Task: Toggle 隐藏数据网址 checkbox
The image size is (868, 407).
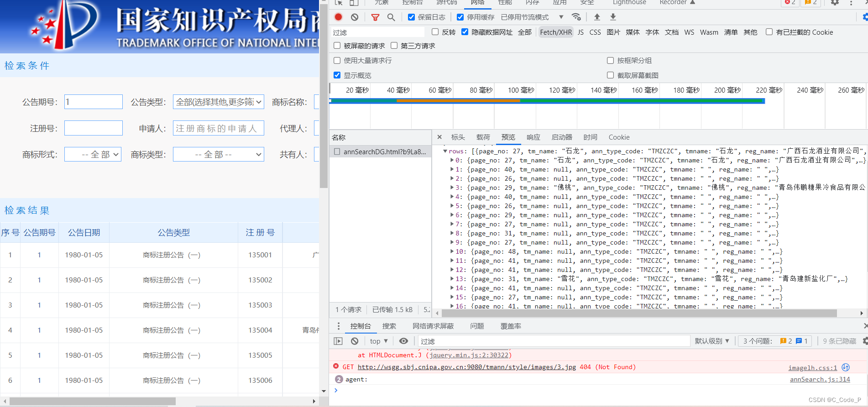Action: pyautogui.click(x=465, y=32)
